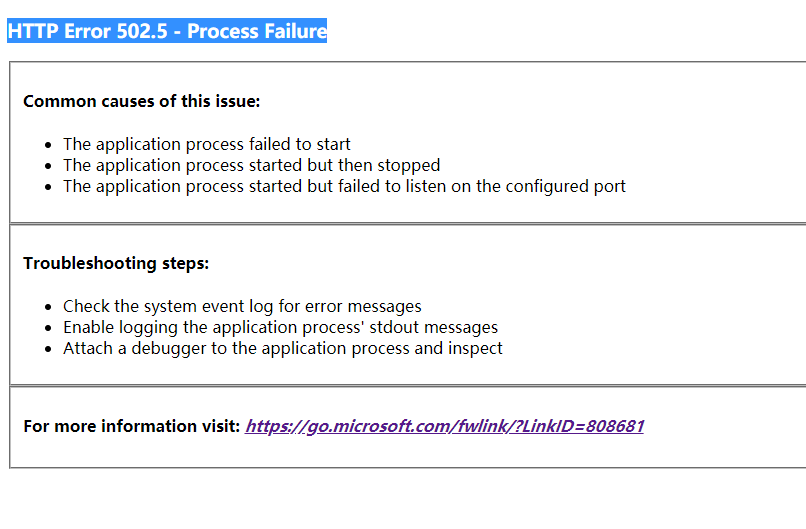The height and width of the screenshot is (529, 806).
Task: Click the 'Troubleshooting steps:' heading
Action: 116,263
